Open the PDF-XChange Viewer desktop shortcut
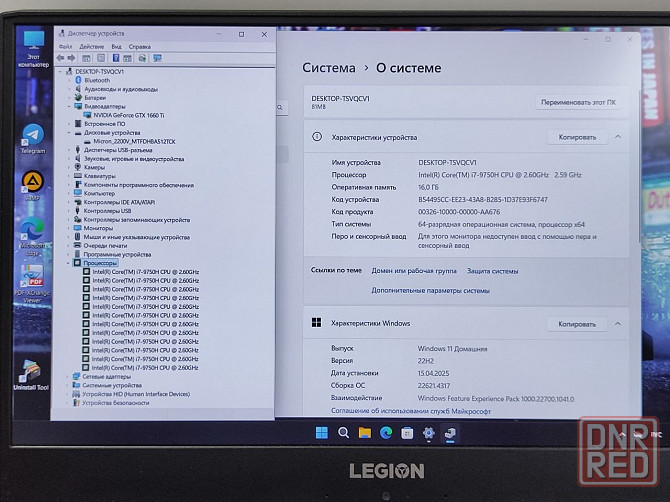670x502 pixels. tap(32, 283)
